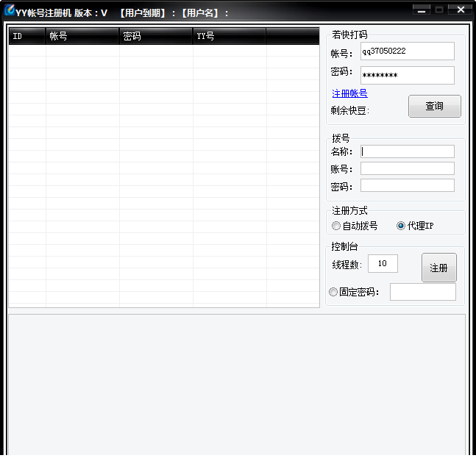Click the 控制台 group title
Viewport: 476px width, 472px height.
click(x=344, y=246)
